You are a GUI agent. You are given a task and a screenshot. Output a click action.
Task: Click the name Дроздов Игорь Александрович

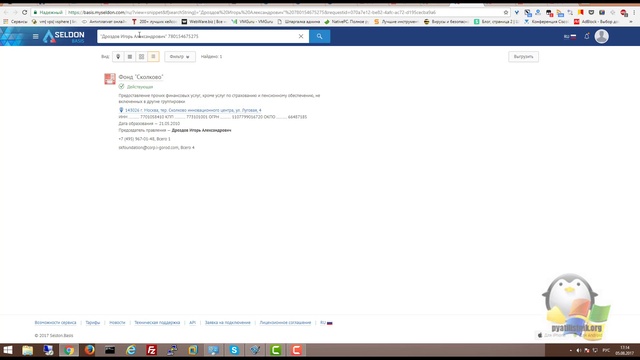201,130
